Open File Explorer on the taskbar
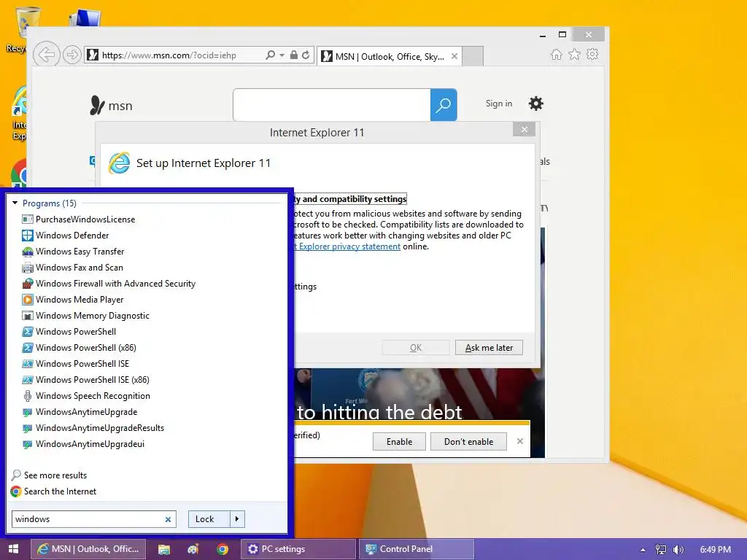747x560 pixels. [164, 549]
